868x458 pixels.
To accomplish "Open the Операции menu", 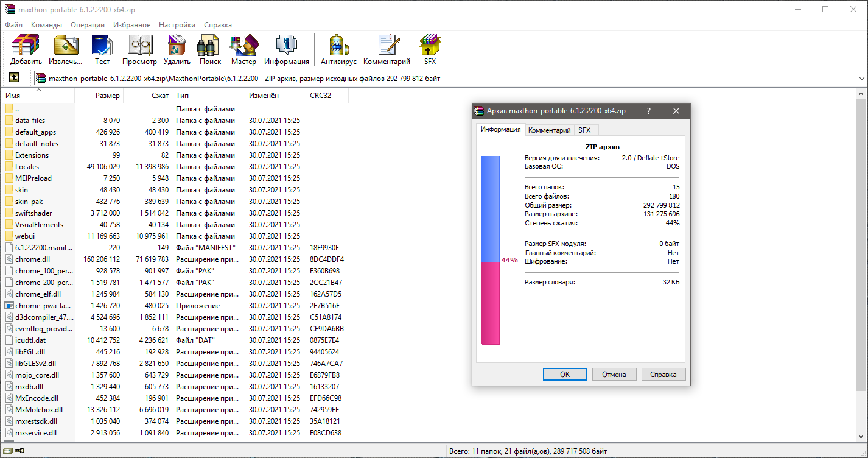I will coord(88,25).
